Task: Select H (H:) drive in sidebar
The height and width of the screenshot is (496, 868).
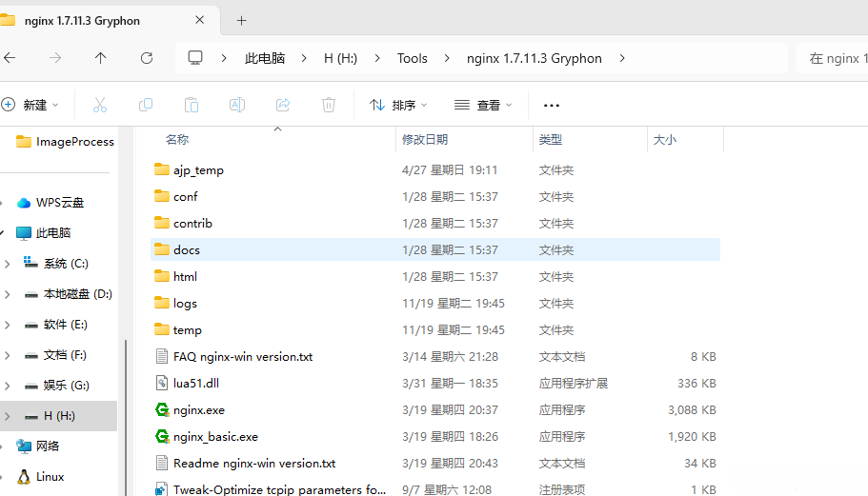Action: [x=59, y=415]
